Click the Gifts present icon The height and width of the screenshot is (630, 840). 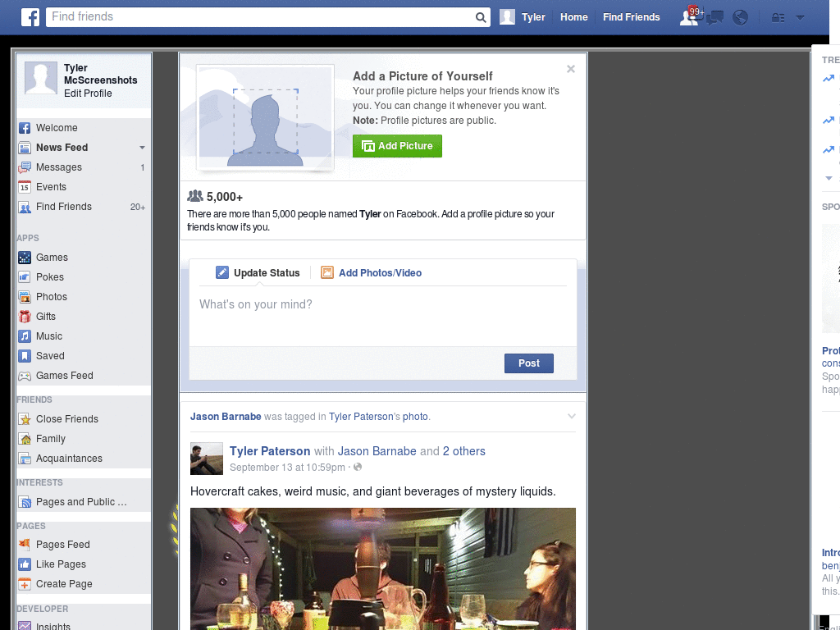tap(25, 317)
